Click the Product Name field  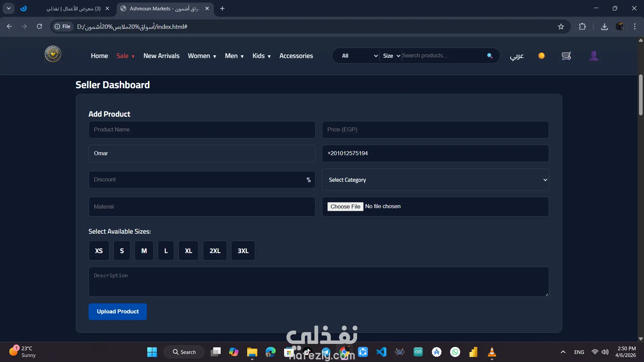[202, 130]
